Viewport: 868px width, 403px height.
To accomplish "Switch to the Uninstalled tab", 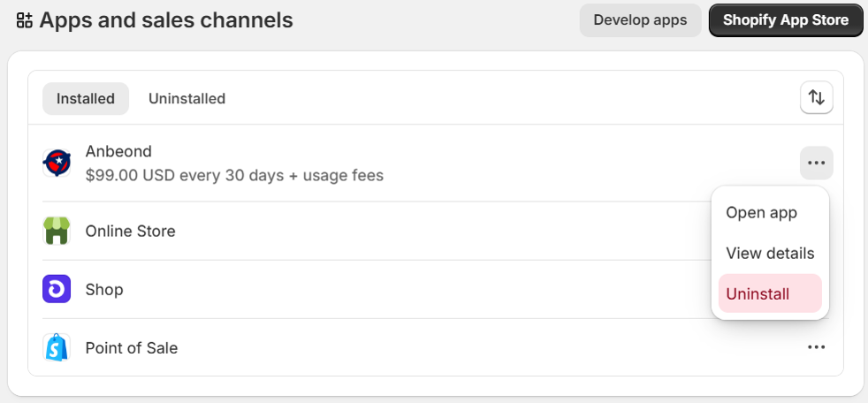I will [187, 99].
